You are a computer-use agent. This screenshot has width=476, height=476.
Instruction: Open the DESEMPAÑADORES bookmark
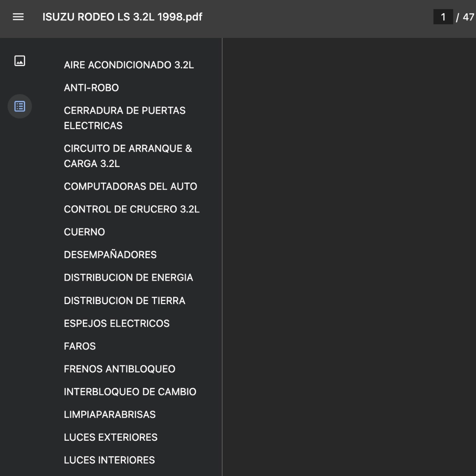[110, 255]
